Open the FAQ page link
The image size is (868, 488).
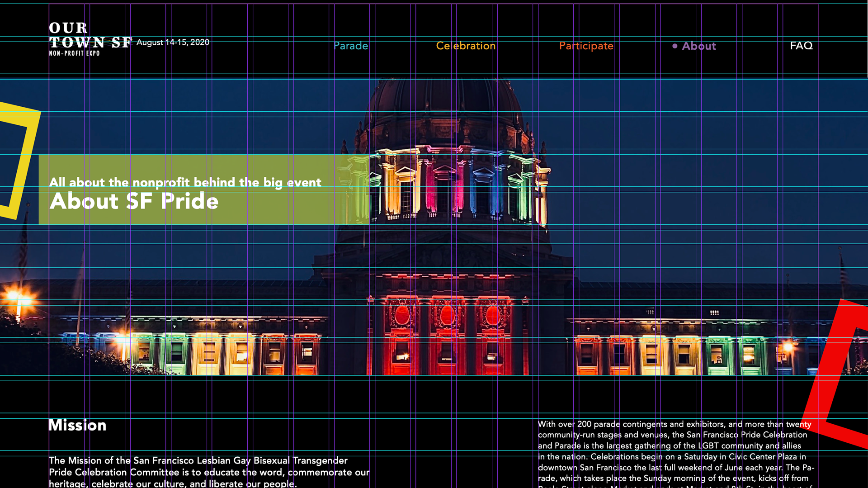pyautogui.click(x=801, y=46)
